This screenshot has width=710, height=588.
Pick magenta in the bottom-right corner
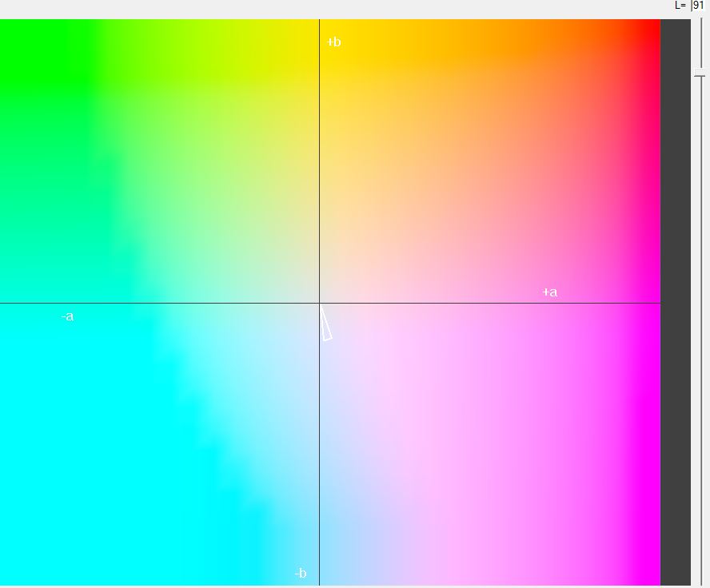[x=652, y=577]
